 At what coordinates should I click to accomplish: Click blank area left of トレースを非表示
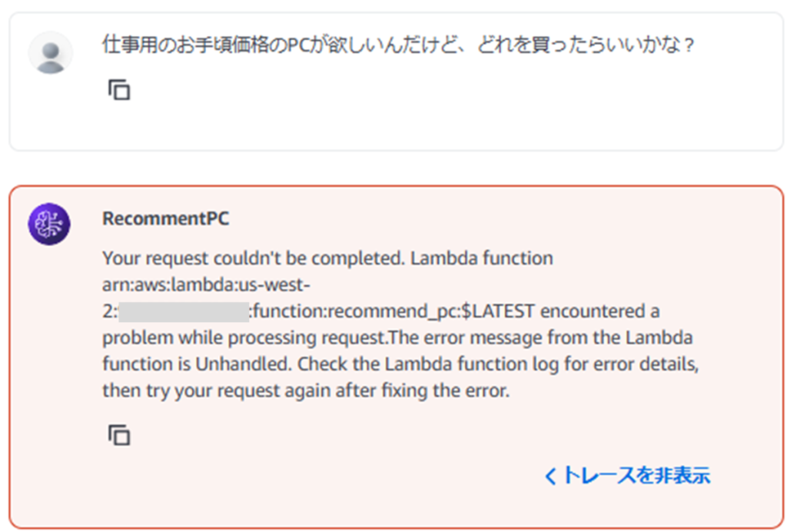(307, 477)
